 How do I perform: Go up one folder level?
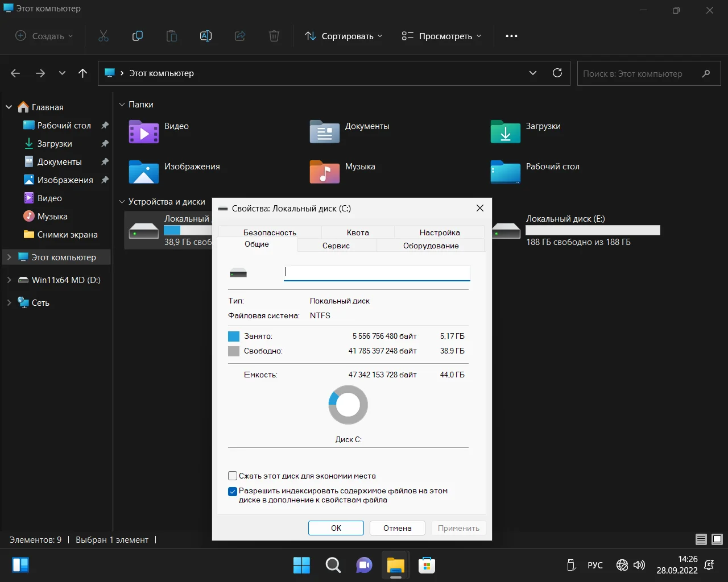click(x=83, y=73)
